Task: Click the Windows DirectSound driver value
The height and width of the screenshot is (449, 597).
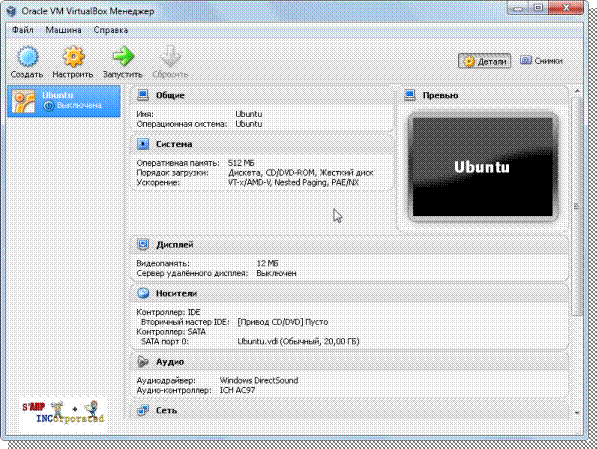Action: (259, 380)
